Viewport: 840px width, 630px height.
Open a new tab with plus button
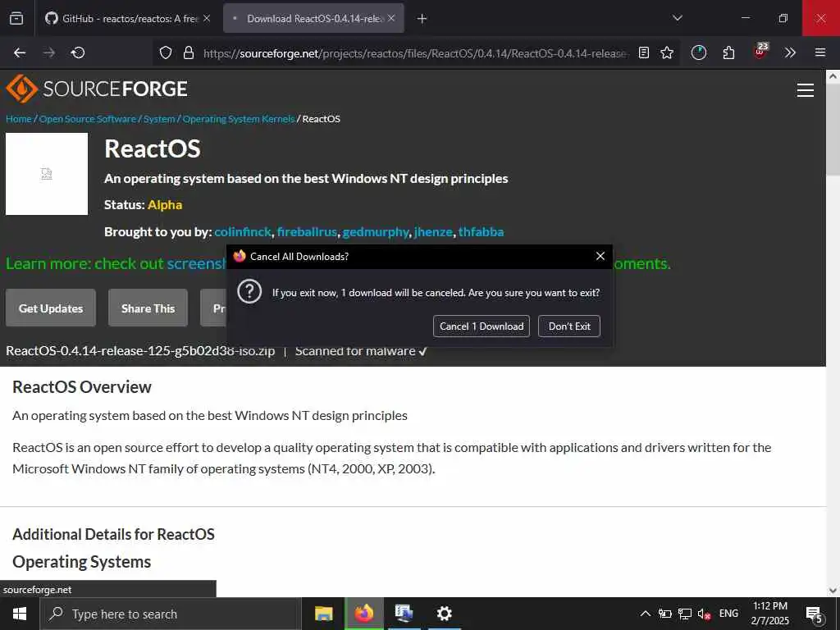point(422,19)
